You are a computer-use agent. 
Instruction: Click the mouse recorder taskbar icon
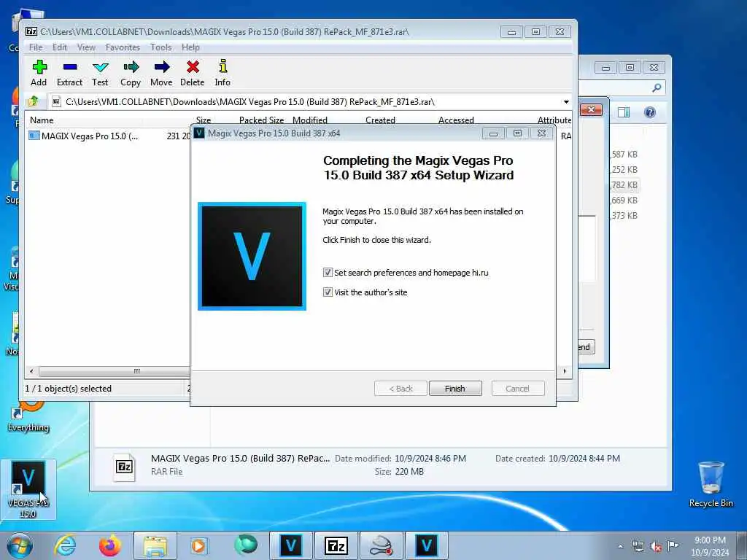coord(381,545)
